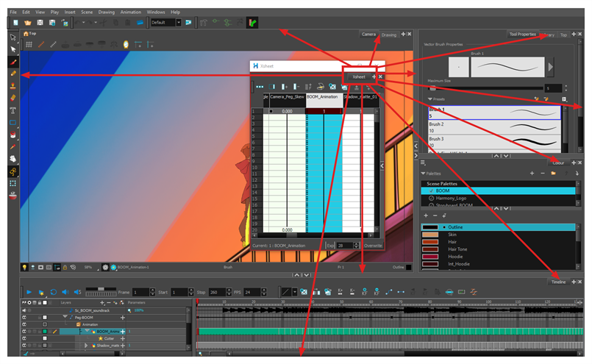This screenshot has width=592, height=364.
Task: Select the Text tool
Action: point(14,110)
